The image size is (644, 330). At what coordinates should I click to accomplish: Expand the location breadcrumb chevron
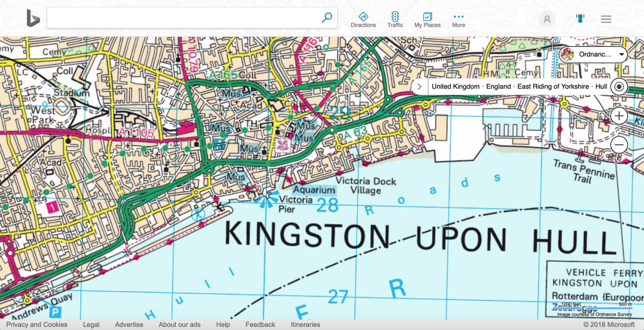420,86
